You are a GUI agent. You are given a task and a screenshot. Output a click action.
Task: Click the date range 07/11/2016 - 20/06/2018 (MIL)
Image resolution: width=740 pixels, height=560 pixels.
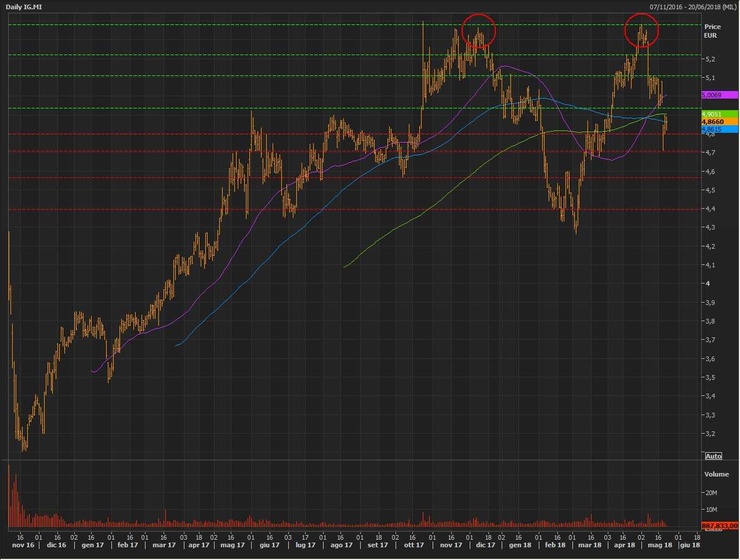693,7
